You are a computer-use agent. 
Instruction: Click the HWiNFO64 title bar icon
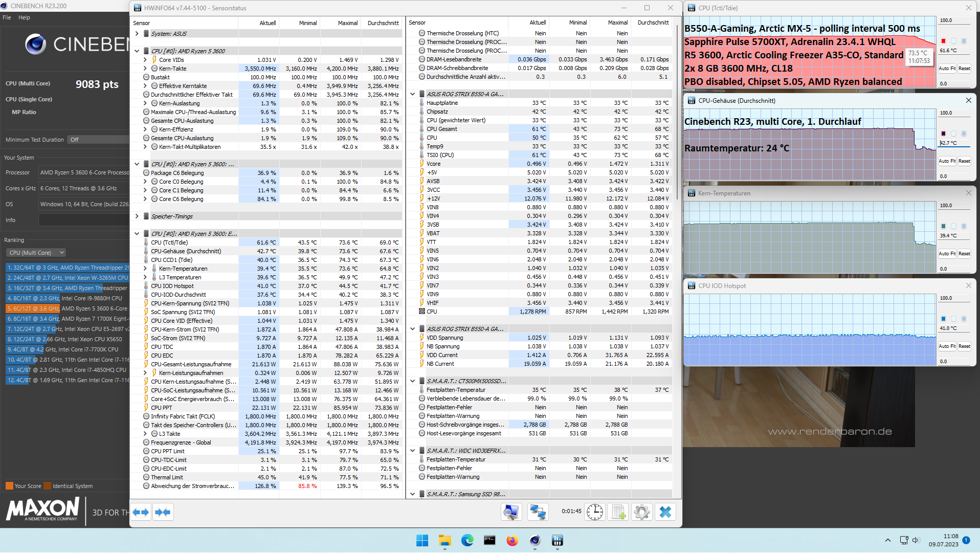pyautogui.click(x=138, y=8)
